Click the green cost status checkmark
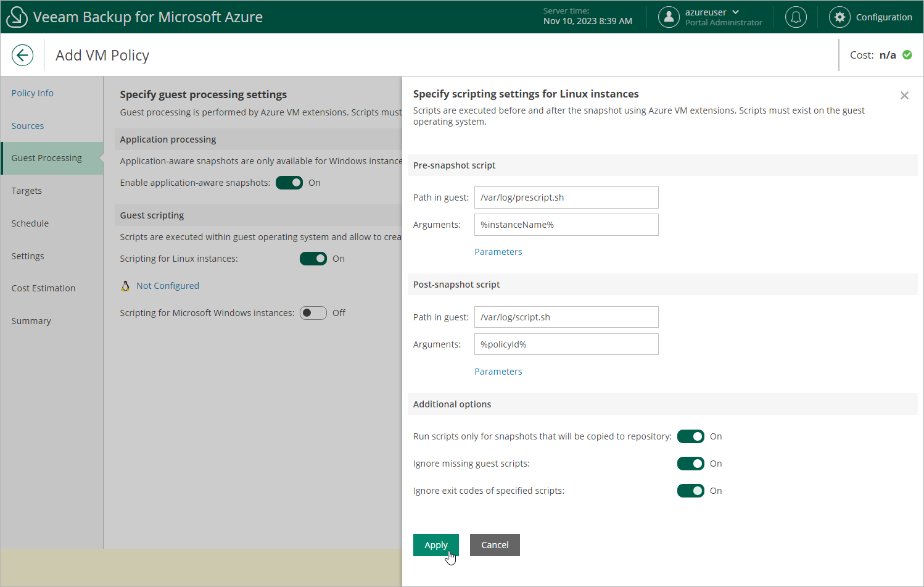This screenshot has width=924, height=587. (x=907, y=55)
